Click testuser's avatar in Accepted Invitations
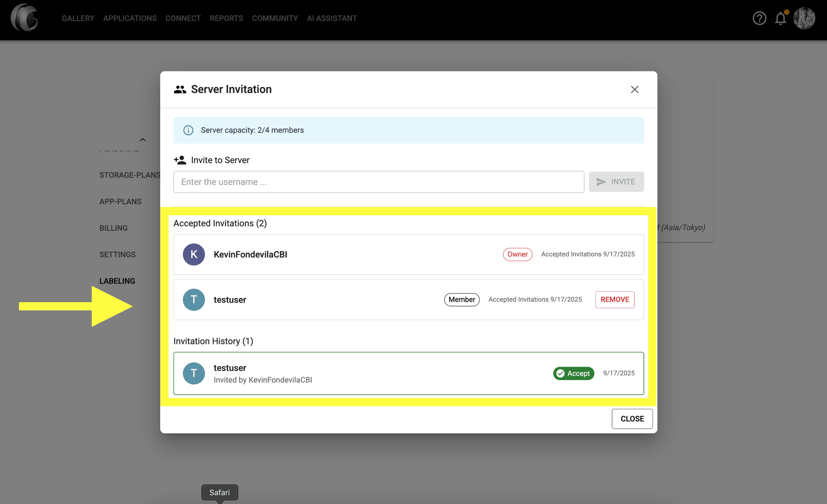The height and width of the screenshot is (504, 827). (x=194, y=300)
